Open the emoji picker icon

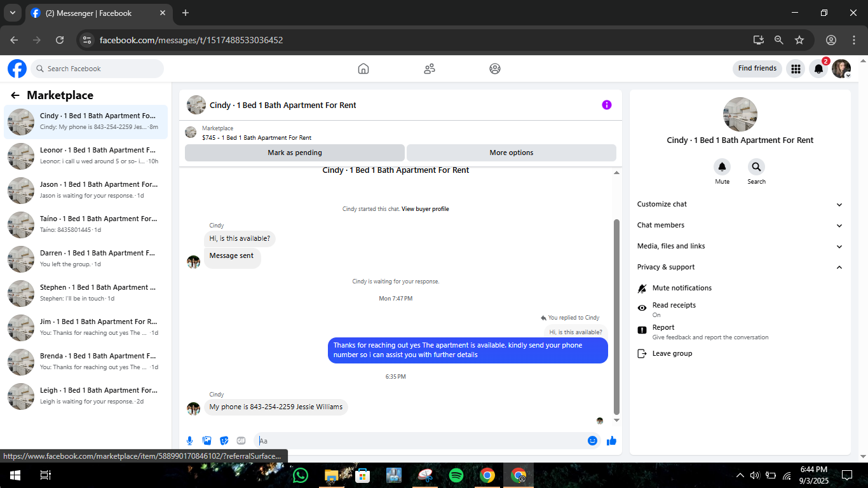(592, 440)
